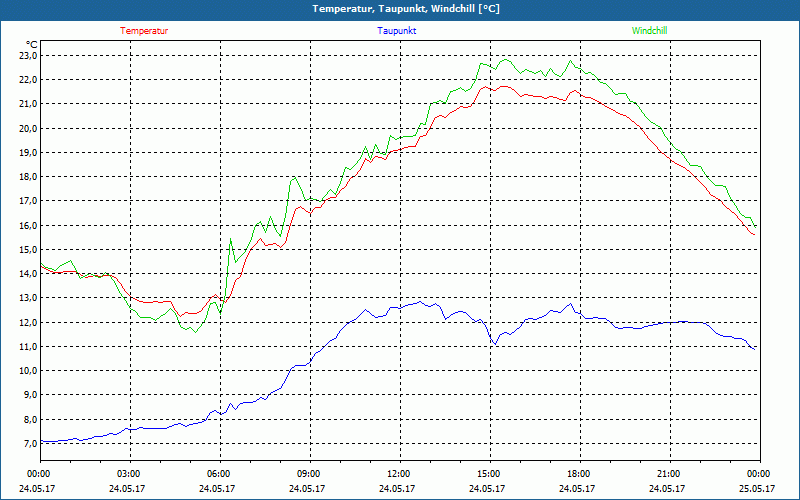Screen dimensions: 800x500
Task: Select the 20,0 y-axis value label
Action: (26, 129)
